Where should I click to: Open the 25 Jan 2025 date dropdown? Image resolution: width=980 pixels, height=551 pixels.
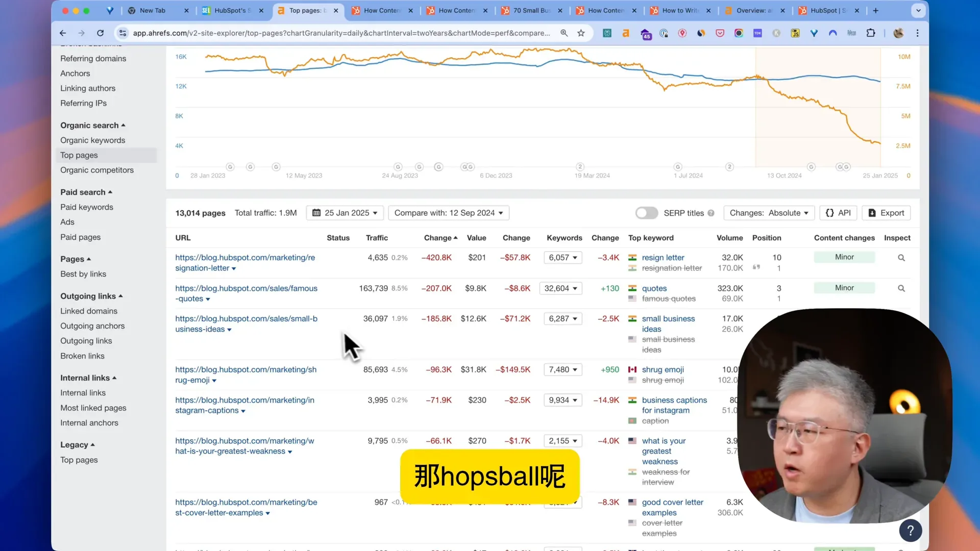[x=345, y=213]
